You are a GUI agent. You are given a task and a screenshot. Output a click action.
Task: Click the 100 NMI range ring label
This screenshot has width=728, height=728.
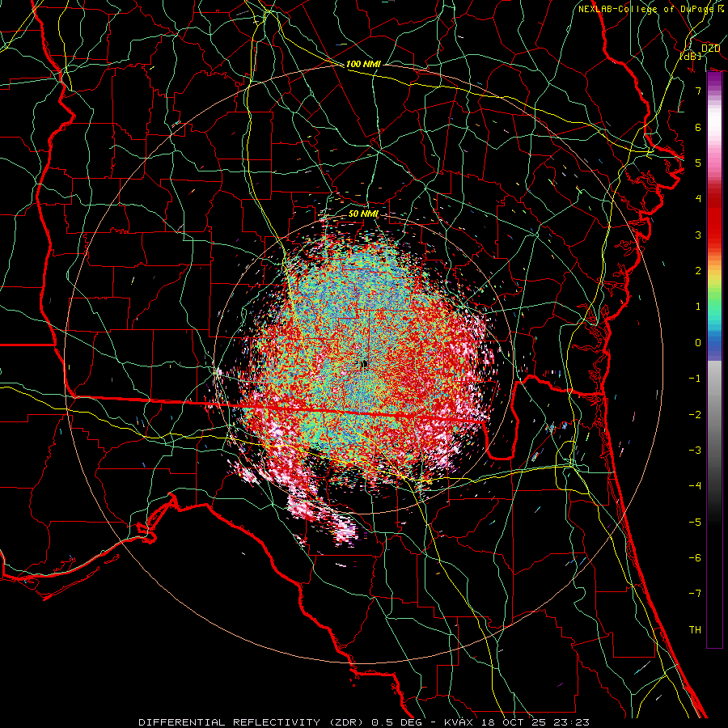(363, 64)
